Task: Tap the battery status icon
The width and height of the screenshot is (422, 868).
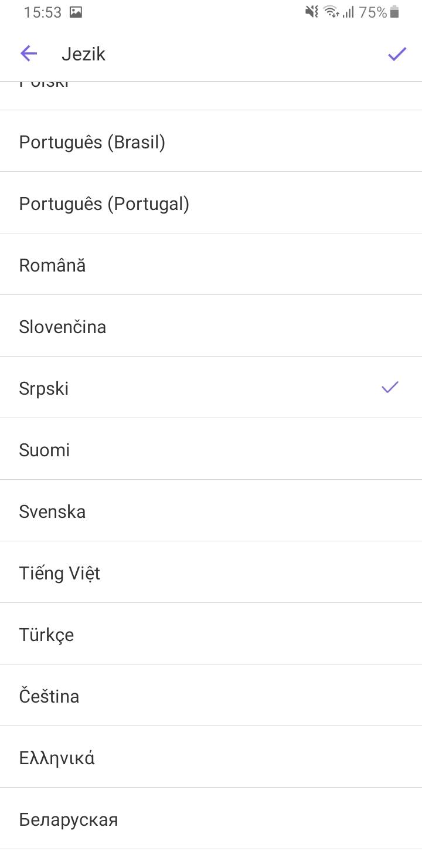Action: (x=395, y=12)
